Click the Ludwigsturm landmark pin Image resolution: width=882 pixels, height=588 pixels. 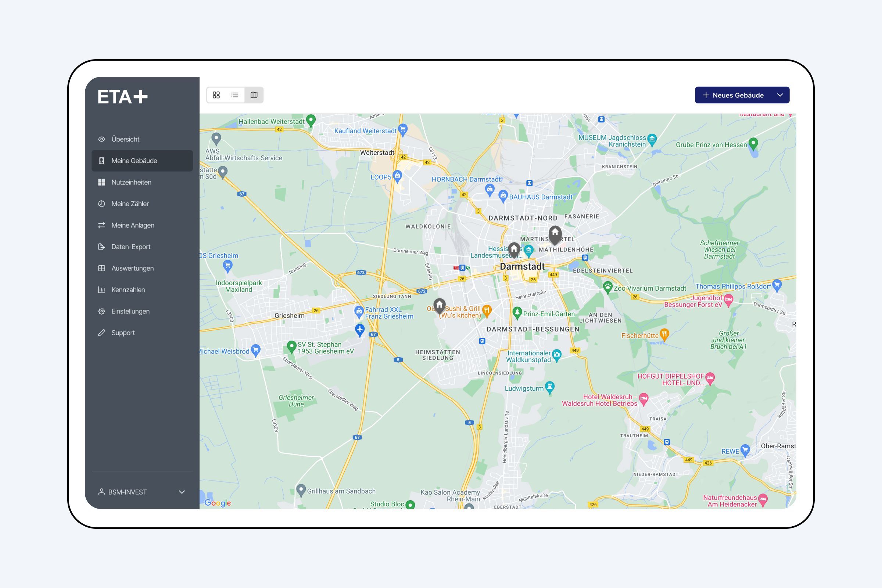[550, 388]
